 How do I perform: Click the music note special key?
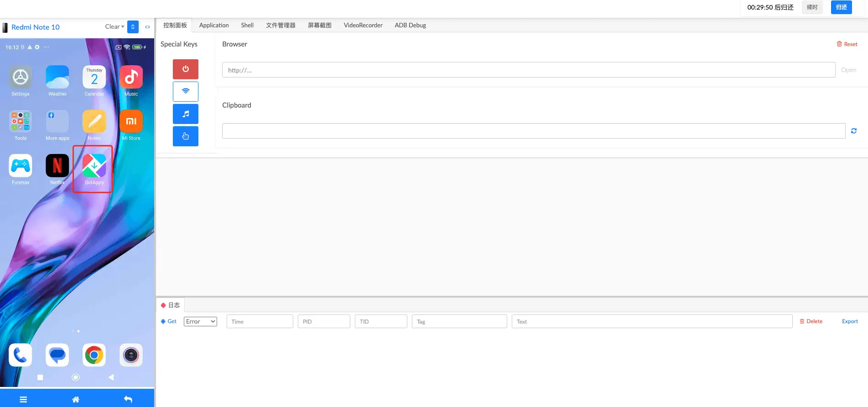[x=185, y=114]
